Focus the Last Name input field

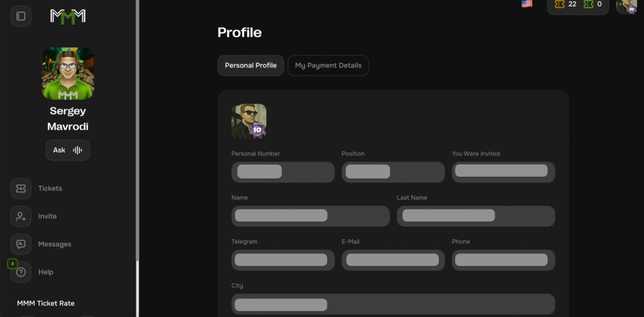coord(475,216)
